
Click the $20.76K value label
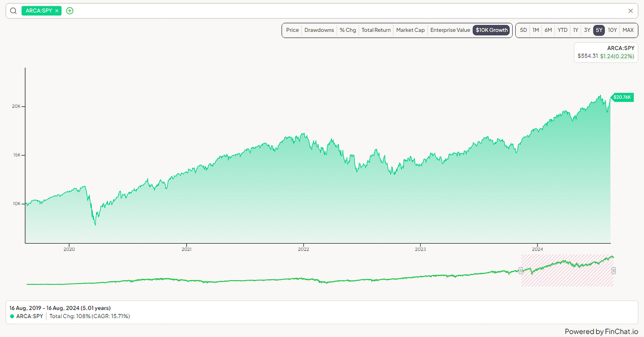(x=622, y=97)
